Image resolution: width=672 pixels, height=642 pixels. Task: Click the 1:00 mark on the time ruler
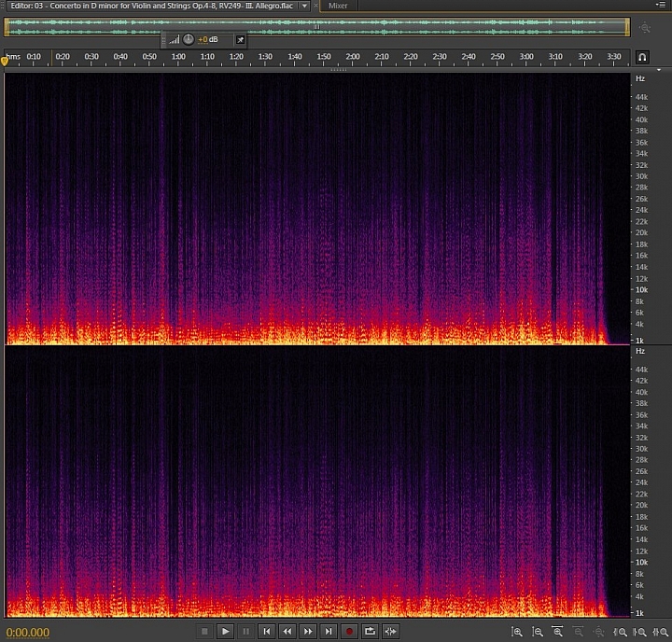(x=178, y=57)
